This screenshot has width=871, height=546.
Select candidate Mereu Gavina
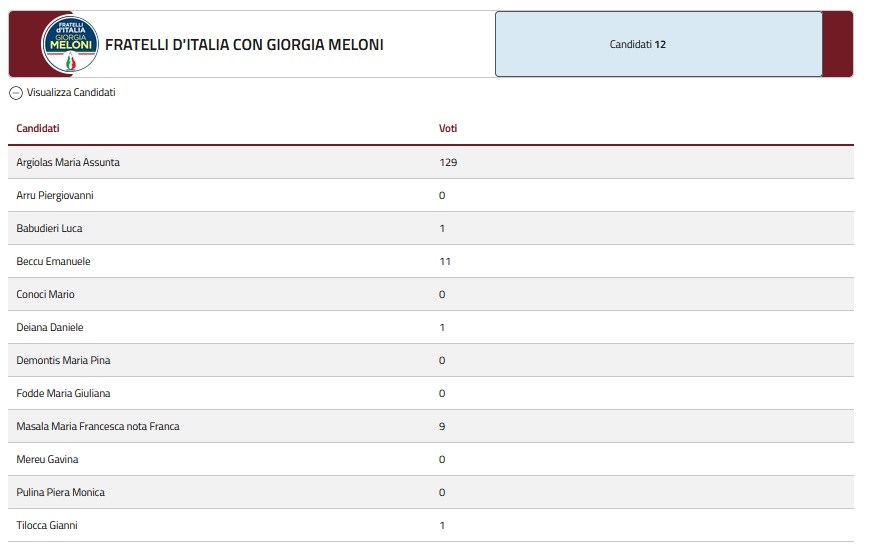click(x=47, y=459)
